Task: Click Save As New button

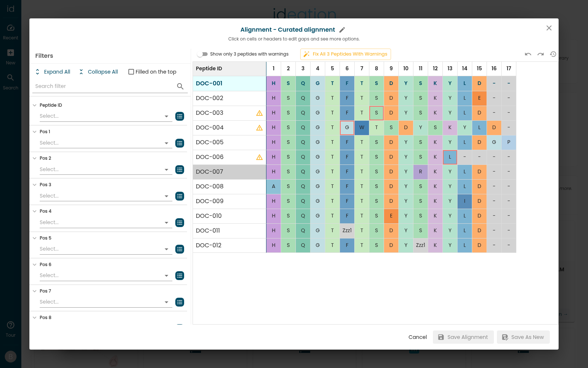Action: [x=523, y=337]
